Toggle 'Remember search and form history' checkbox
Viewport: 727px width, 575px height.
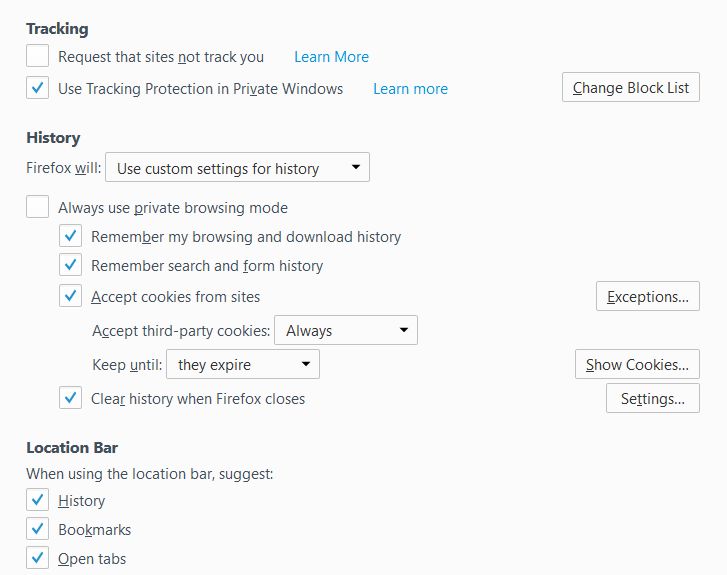click(x=70, y=266)
